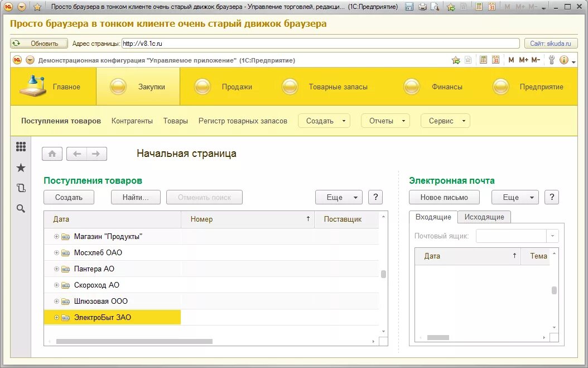Open the Товары link
Screen dimensions: 588x368
click(176, 121)
